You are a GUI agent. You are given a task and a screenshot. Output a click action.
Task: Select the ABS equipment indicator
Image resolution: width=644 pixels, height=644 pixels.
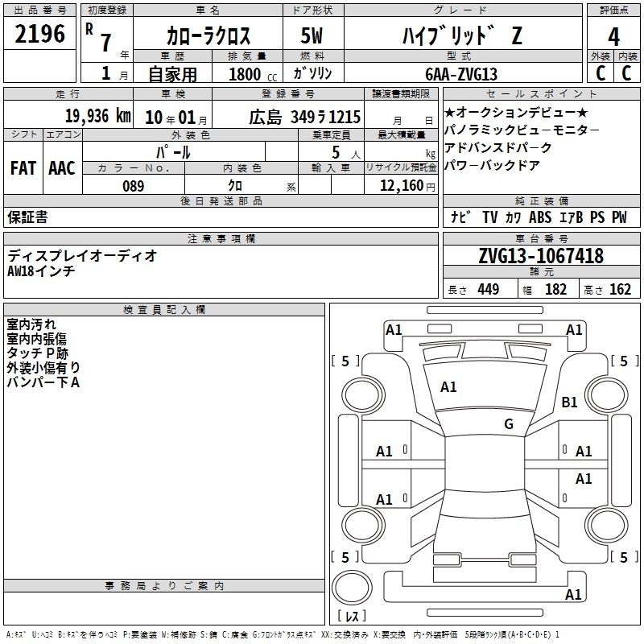[x=540, y=217]
